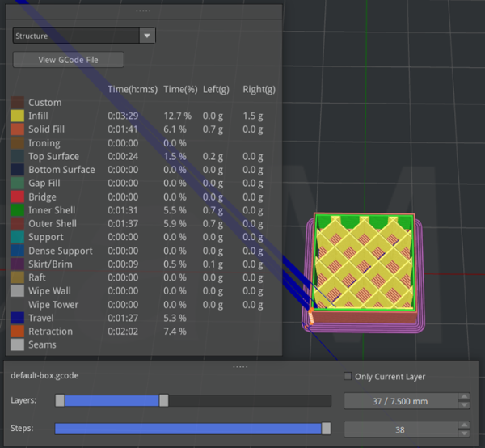Click the Layers slider upper handle
The image size is (485, 448).
pos(164,400)
